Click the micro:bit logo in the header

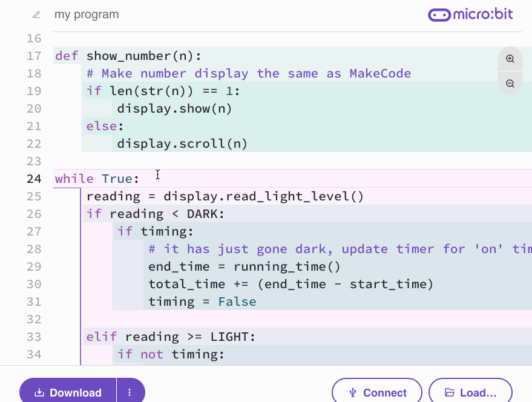471,14
